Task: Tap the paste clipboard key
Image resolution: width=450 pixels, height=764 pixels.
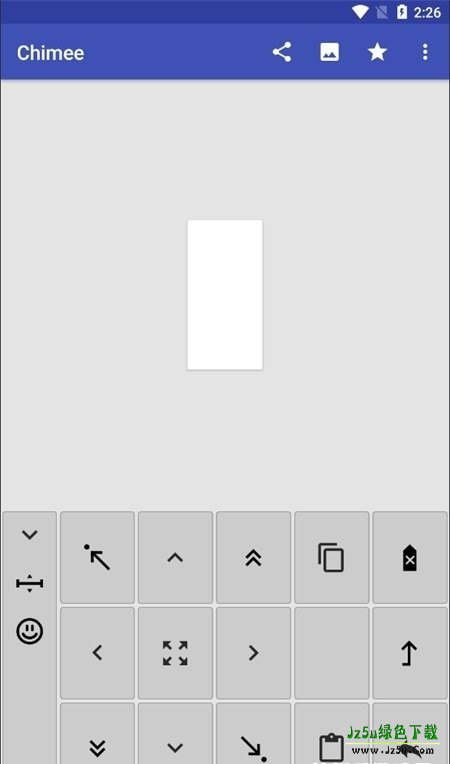Action: click(x=332, y=733)
